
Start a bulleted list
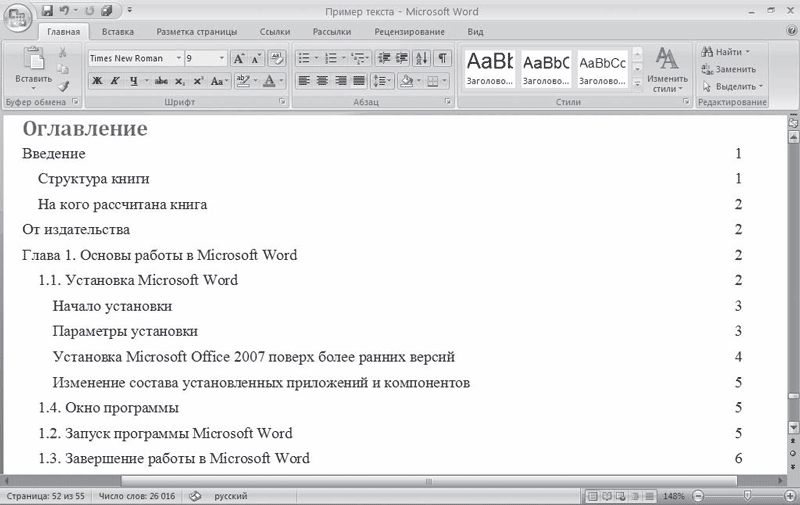[x=304, y=58]
